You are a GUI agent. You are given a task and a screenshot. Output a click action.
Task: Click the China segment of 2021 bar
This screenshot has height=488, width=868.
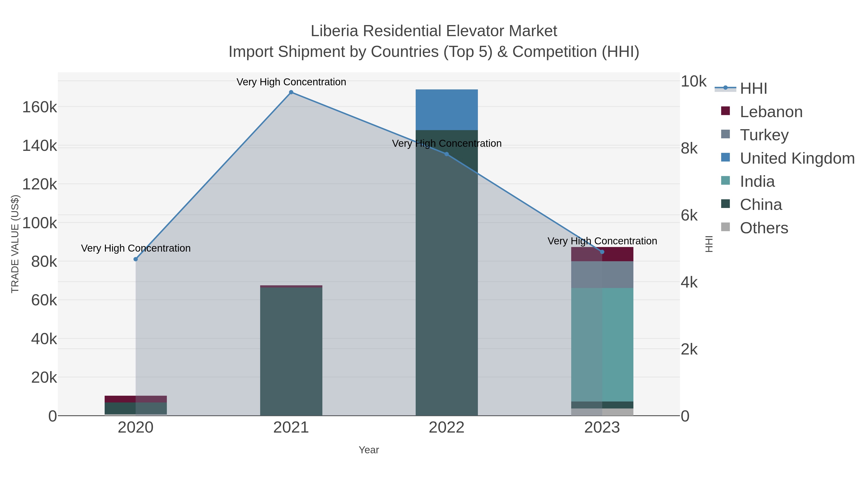coord(291,352)
